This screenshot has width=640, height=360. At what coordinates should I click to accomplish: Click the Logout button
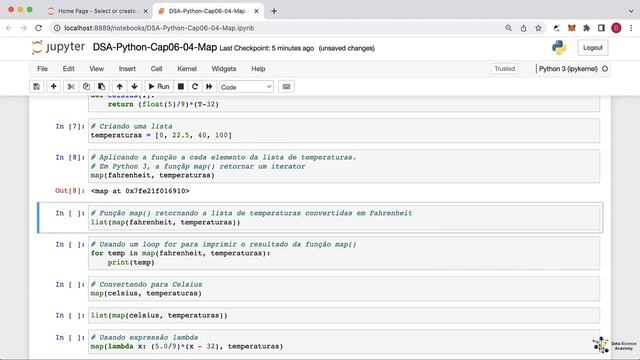click(x=593, y=48)
